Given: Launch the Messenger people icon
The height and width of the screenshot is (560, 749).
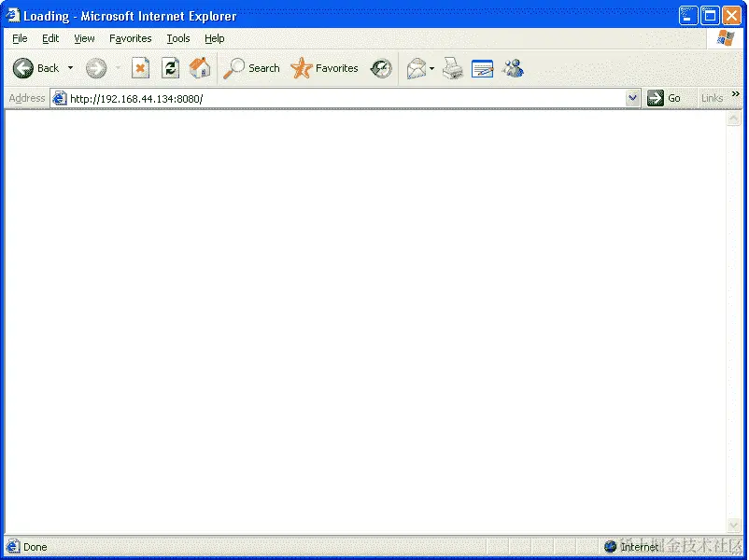Looking at the screenshot, I should [513, 68].
